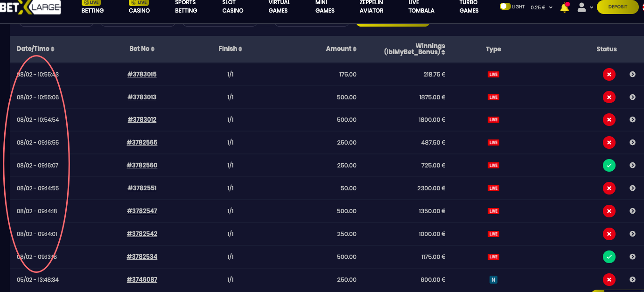Toggle the Light theme switch
This screenshot has width=644, height=292.
click(x=505, y=7)
